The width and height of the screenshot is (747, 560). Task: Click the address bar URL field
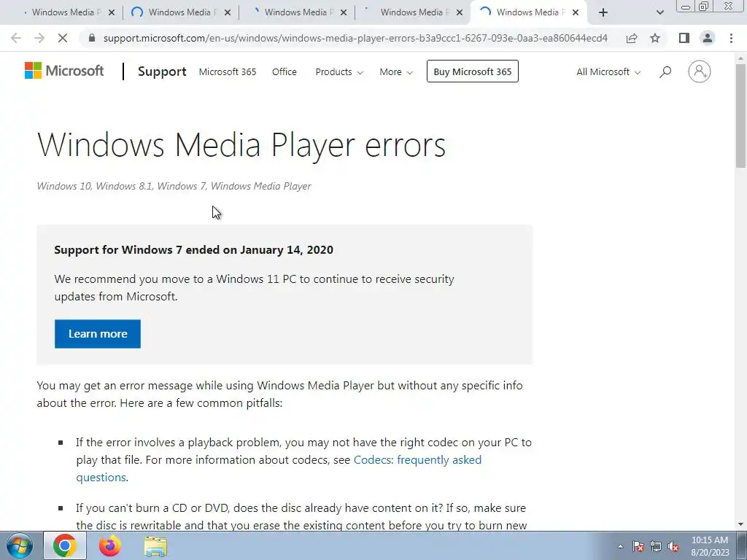(x=355, y=38)
